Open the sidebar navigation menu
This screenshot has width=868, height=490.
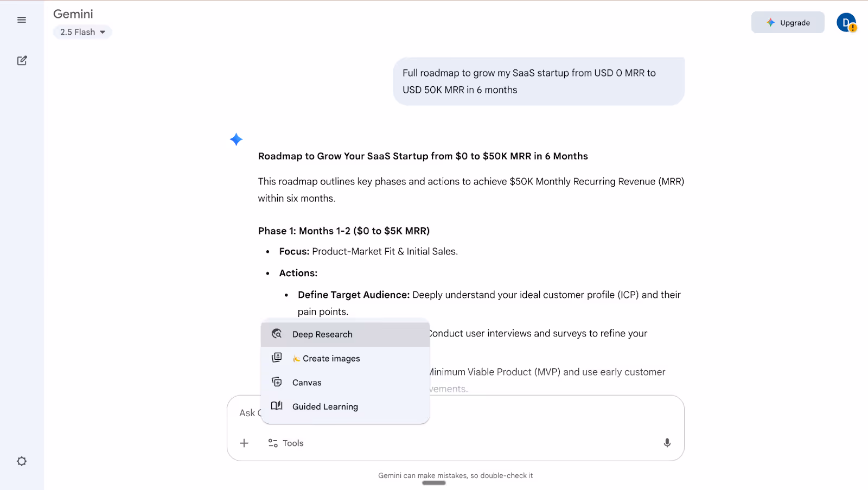tap(21, 20)
